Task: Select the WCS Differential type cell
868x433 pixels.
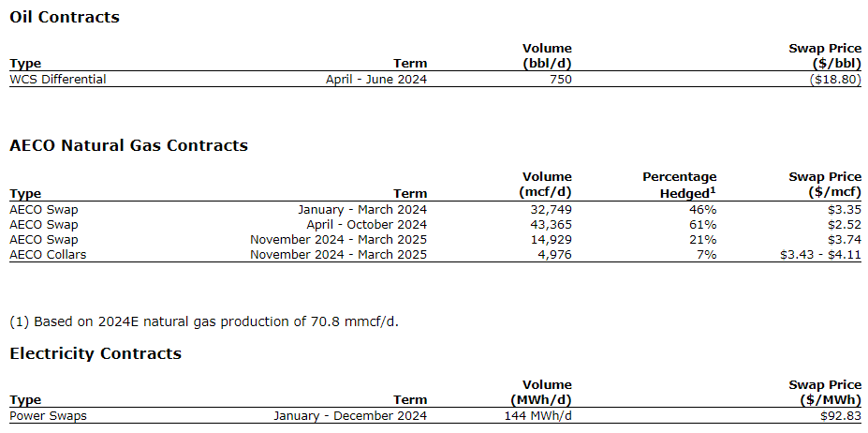Action: tap(58, 80)
